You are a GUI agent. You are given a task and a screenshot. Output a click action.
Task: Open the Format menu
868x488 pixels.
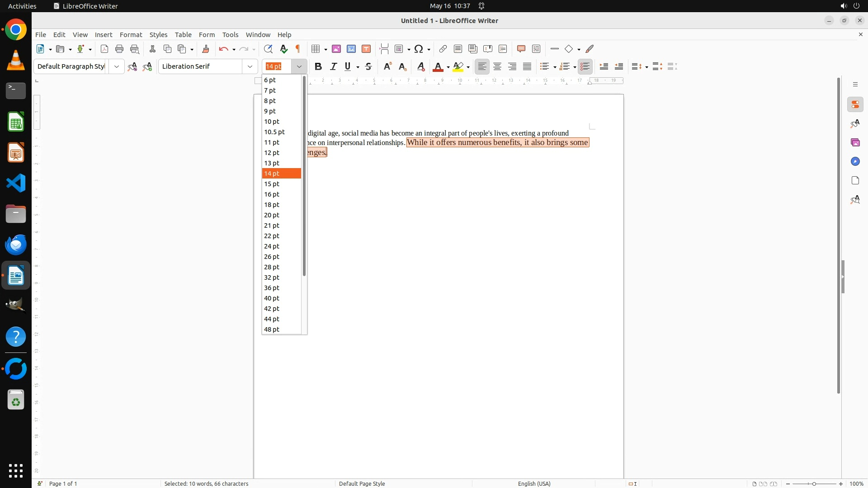(131, 34)
